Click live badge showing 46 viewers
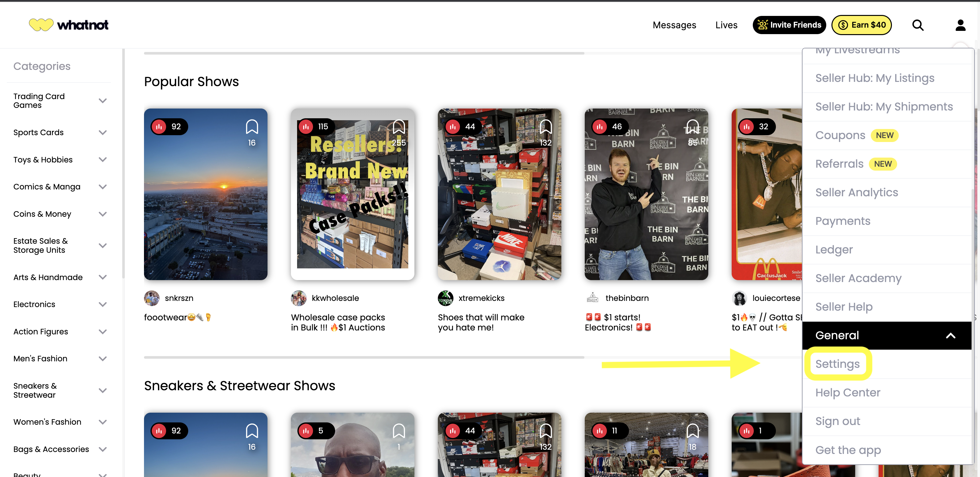This screenshot has height=477, width=980. [x=610, y=127]
